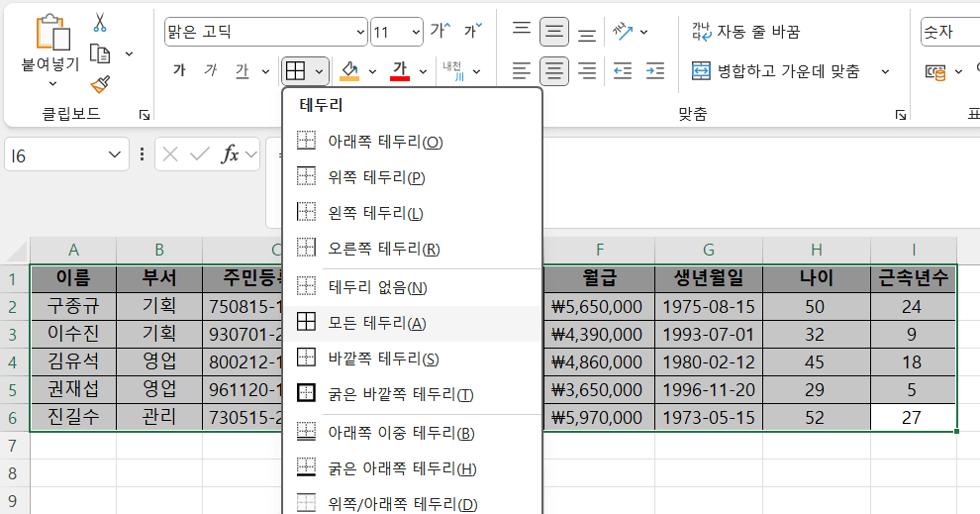Viewport: 980px width, 514px height.
Task: Click the align right icon
Action: tap(587, 71)
